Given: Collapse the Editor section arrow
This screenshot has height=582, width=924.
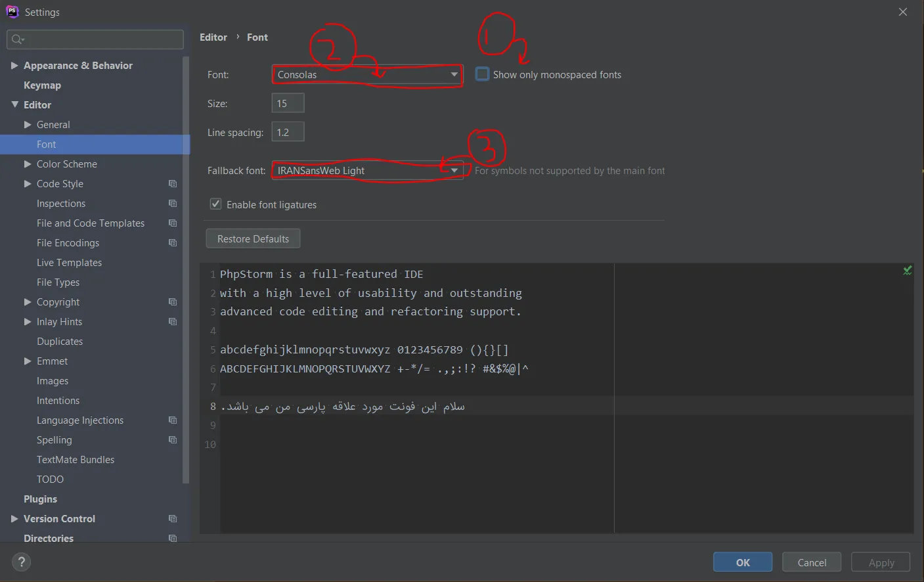Looking at the screenshot, I should click(14, 105).
